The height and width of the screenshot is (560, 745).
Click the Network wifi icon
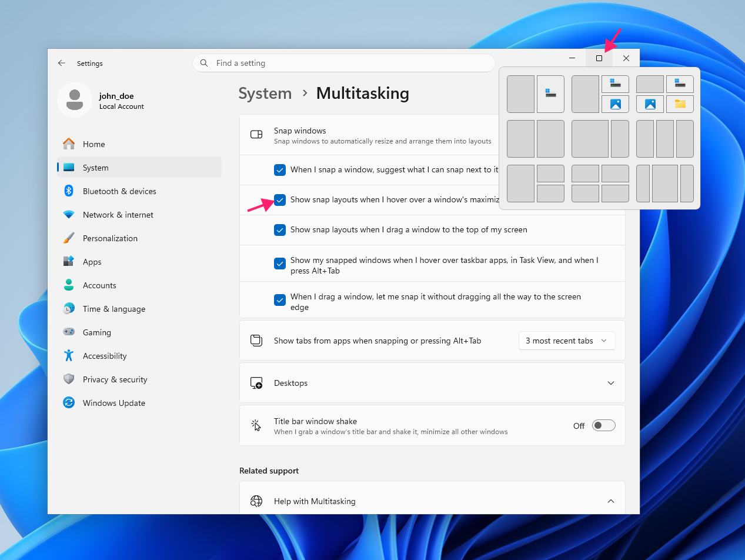coord(69,215)
